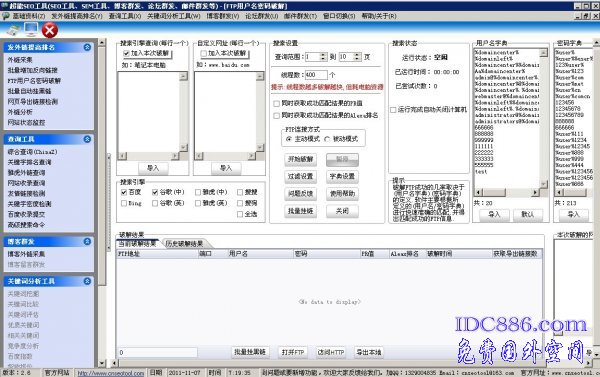Screen dimensions: 600x377
Task: Click the 用户名字典 horizontal scrollbar track
Action: [x=507, y=192]
